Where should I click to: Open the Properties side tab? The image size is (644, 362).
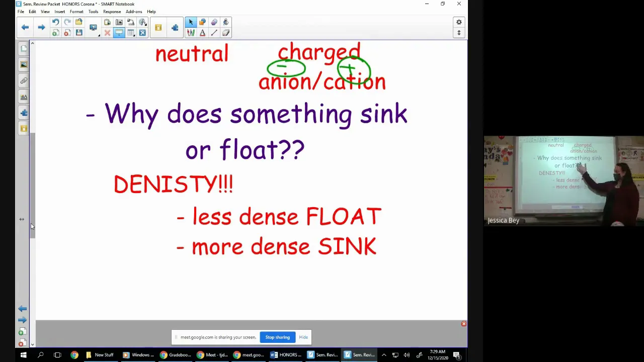pyautogui.click(x=24, y=97)
